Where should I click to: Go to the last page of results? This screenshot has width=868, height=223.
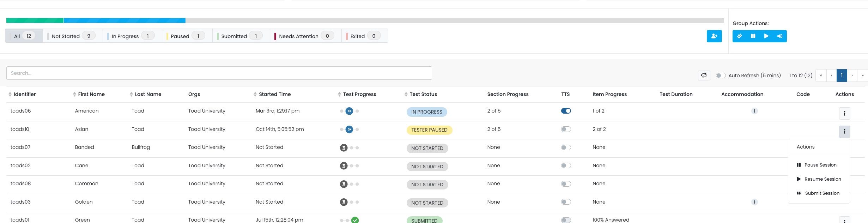click(x=863, y=75)
